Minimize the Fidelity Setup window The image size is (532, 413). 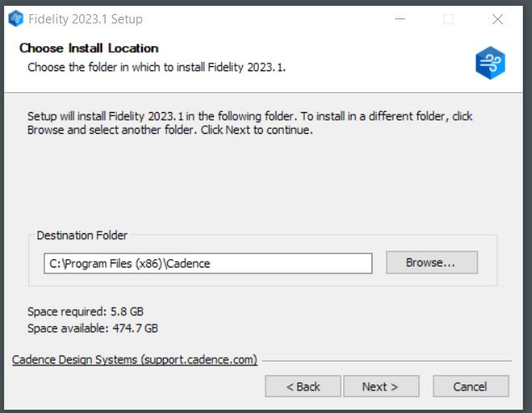[400, 19]
